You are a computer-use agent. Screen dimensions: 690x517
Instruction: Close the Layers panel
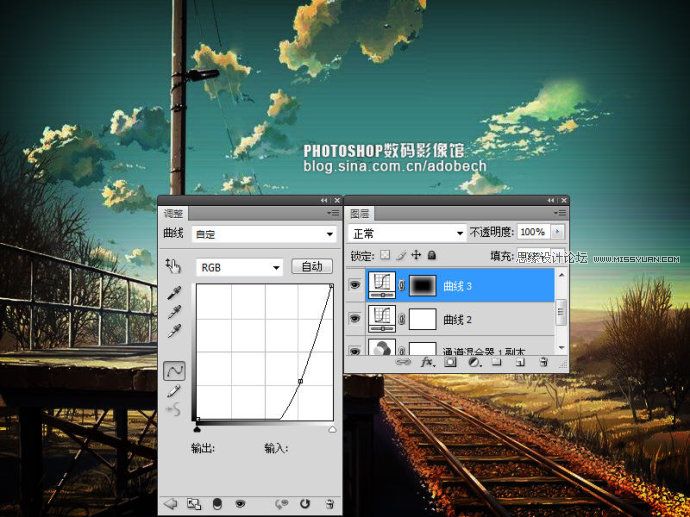[x=564, y=200]
